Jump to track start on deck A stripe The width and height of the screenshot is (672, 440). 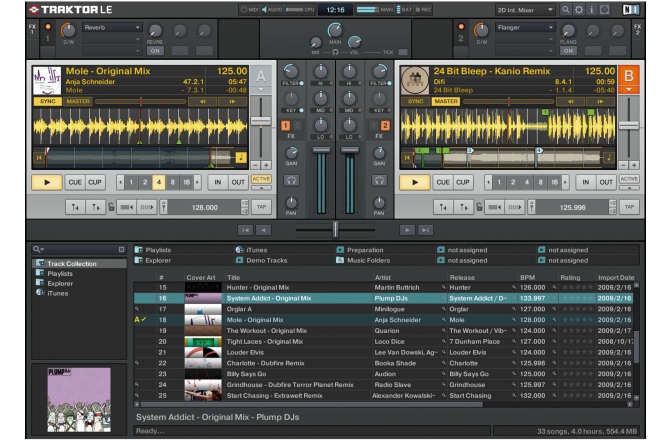click(39, 158)
